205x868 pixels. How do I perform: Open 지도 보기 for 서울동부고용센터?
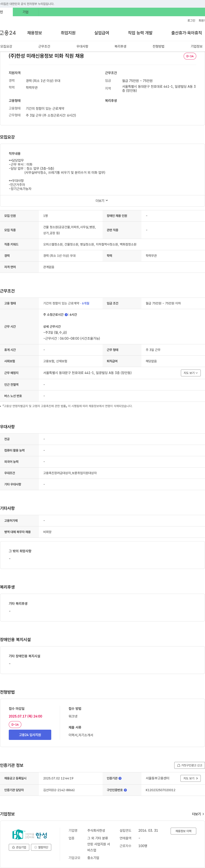[191, 778]
